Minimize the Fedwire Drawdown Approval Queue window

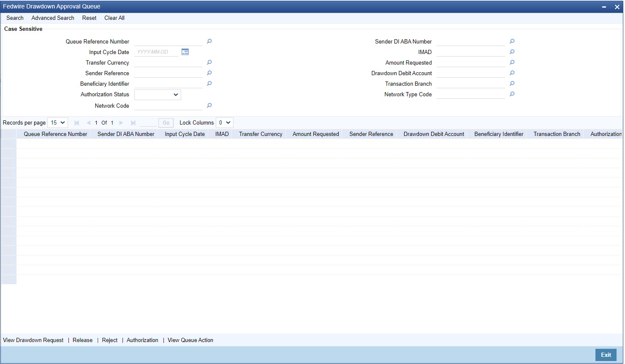click(604, 7)
